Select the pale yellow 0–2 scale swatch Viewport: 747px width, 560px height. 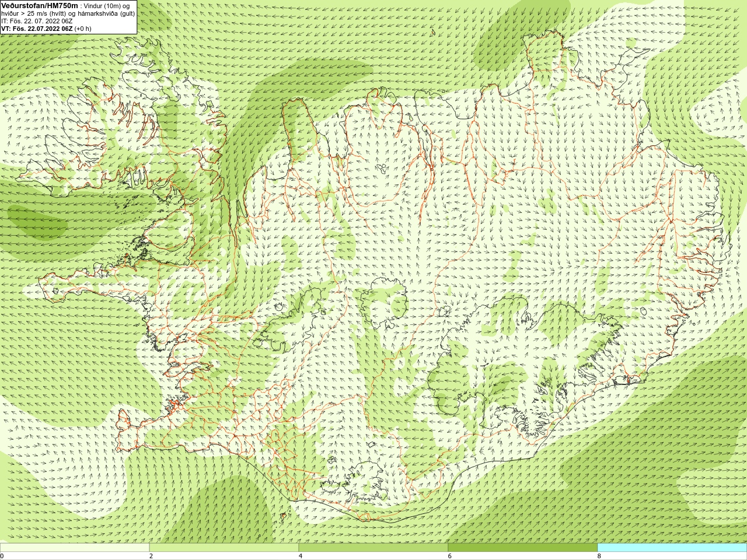click(75, 548)
